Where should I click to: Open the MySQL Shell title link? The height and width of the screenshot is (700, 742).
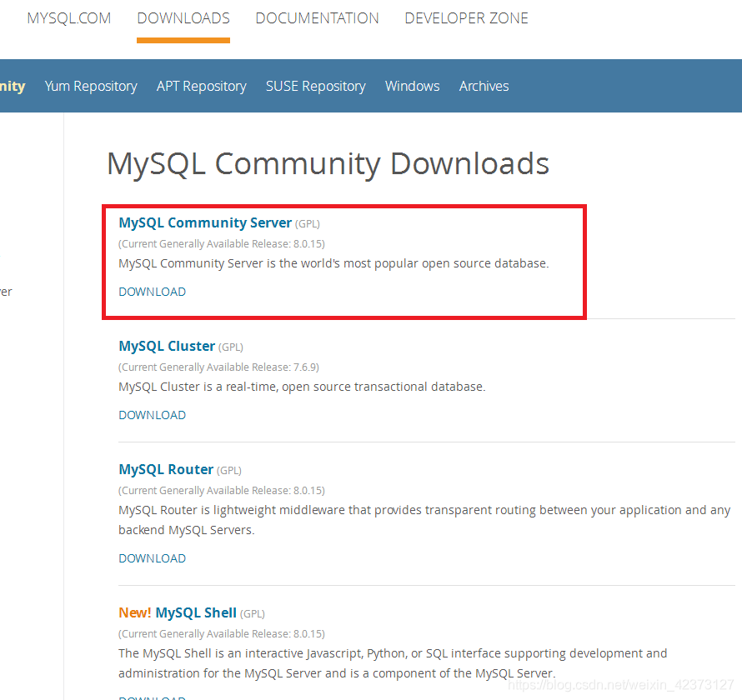pyautogui.click(x=196, y=613)
